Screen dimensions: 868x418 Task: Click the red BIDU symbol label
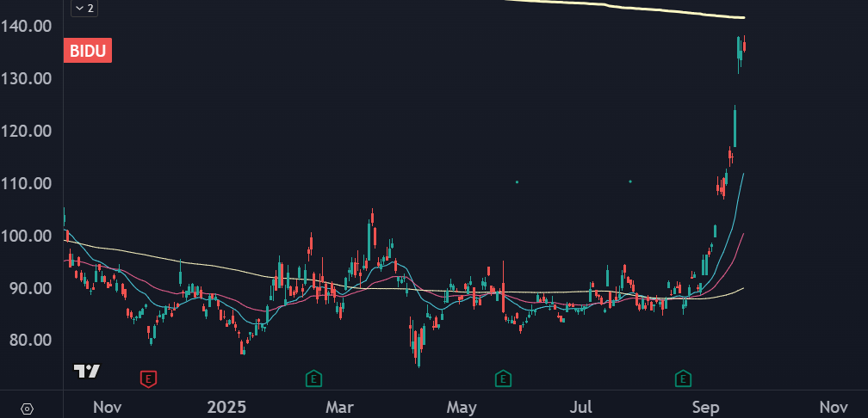pos(88,50)
